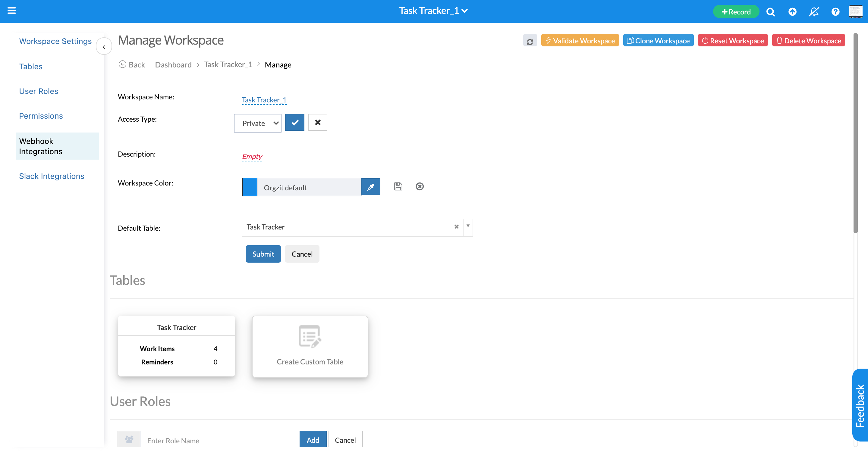Image resolution: width=868 pixels, height=465 pixels.
Task: Click Reset Workspace button
Action: (x=733, y=40)
